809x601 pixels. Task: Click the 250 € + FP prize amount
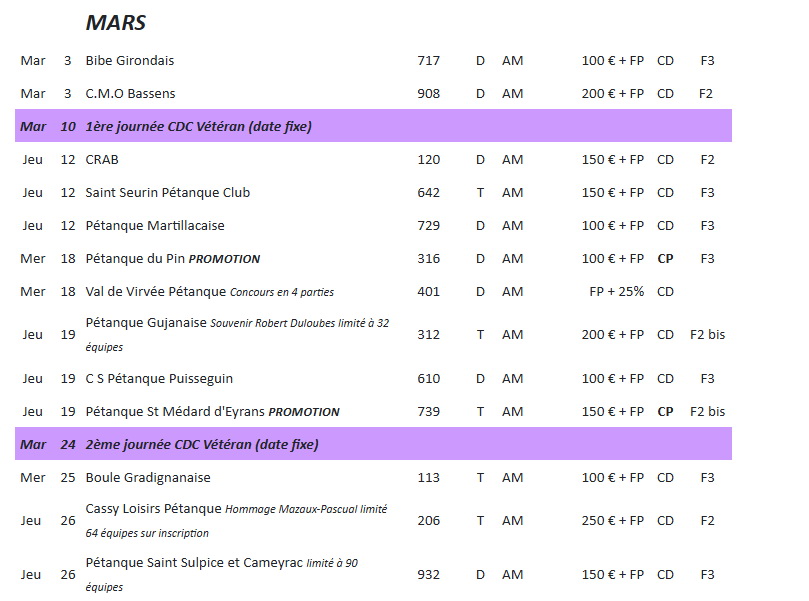click(612, 521)
